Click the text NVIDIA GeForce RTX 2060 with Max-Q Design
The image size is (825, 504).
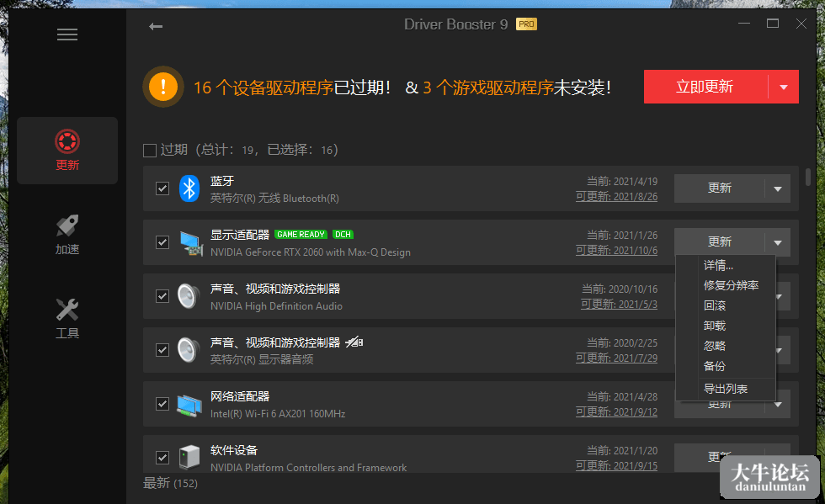pyautogui.click(x=311, y=252)
